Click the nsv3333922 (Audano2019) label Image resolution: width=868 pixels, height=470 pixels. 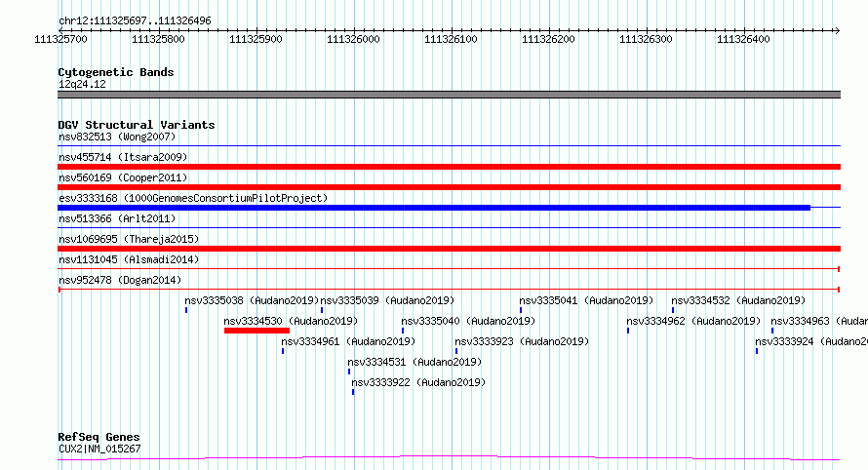coord(418,382)
